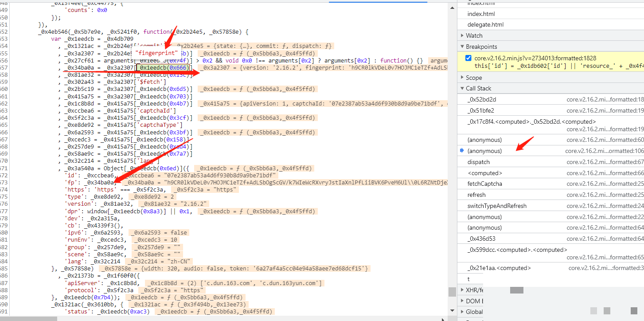
Task: Select the fetchCaptcha call stack frame
Action: [x=485, y=184]
